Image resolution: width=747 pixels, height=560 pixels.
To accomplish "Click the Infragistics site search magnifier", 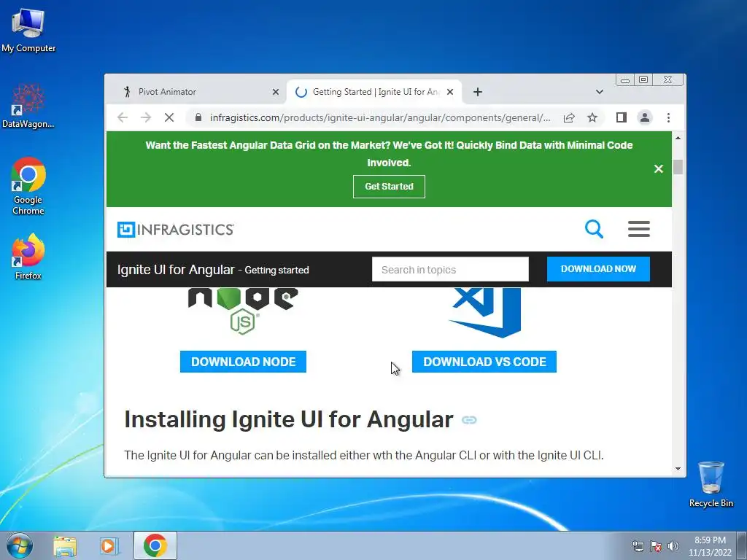I will click(x=594, y=229).
